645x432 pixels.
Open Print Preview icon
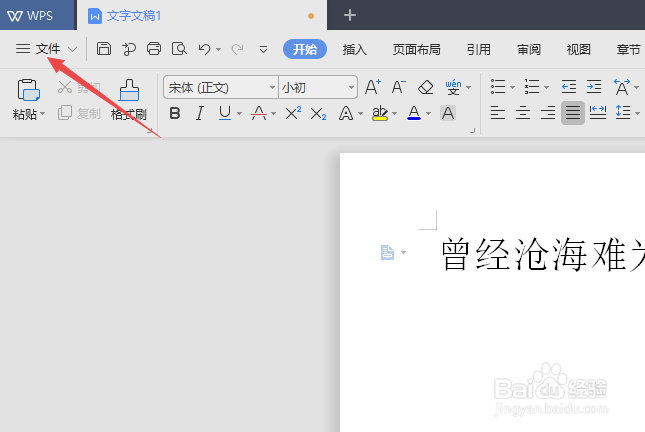[x=179, y=49]
